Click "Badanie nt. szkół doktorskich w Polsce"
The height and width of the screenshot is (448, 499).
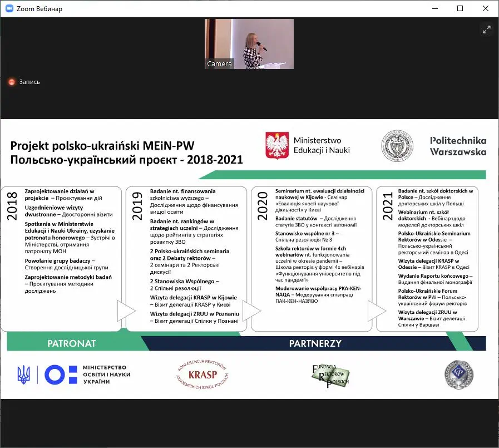[436, 194]
